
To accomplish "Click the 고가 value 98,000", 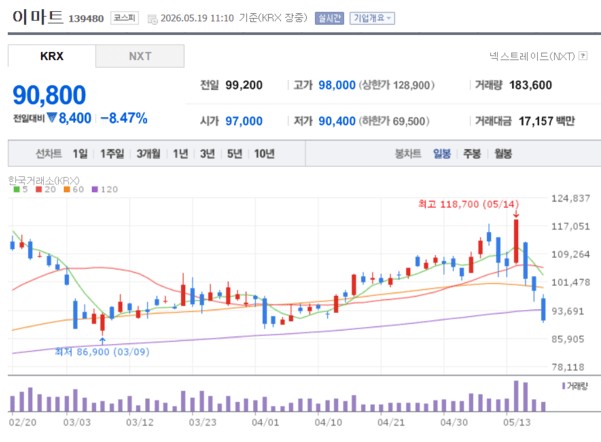I will [x=337, y=85].
